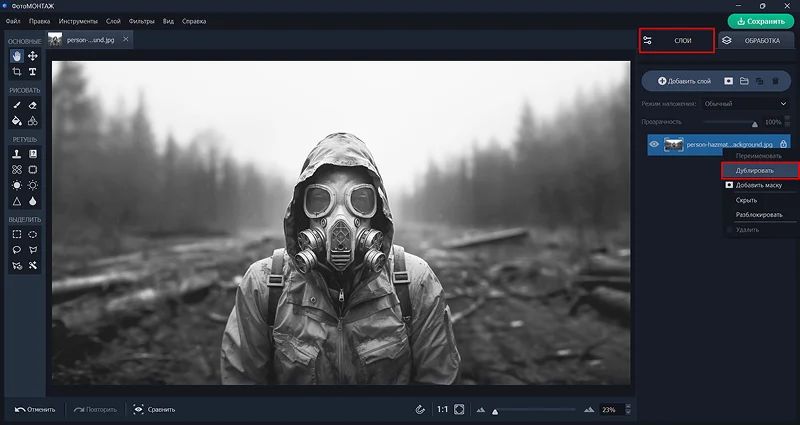Select the Elliptical selection tool
The width and height of the screenshot is (800, 425).
33,234
